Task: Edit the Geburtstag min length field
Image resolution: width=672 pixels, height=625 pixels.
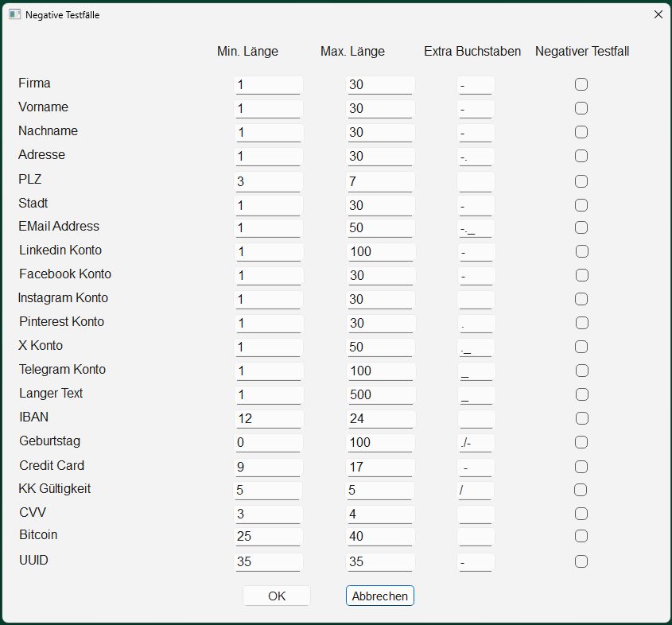Action: (x=268, y=443)
